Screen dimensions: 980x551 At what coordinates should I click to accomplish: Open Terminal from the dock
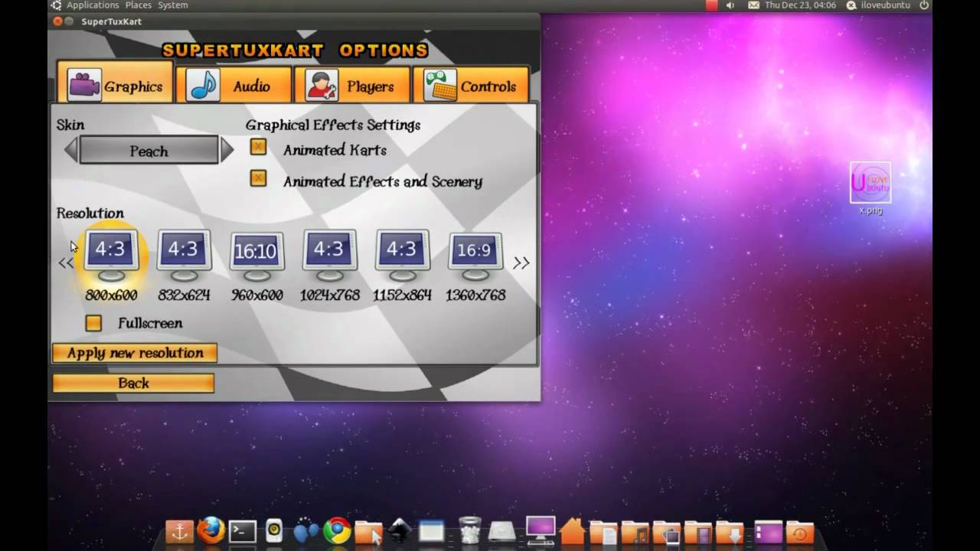coord(243,531)
